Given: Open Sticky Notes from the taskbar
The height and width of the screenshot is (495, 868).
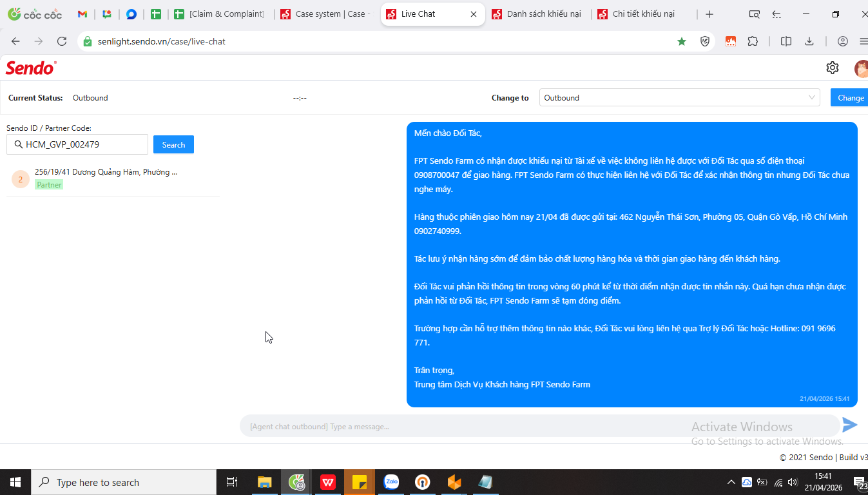Looking at the screenshot, I should click(360, 482).
